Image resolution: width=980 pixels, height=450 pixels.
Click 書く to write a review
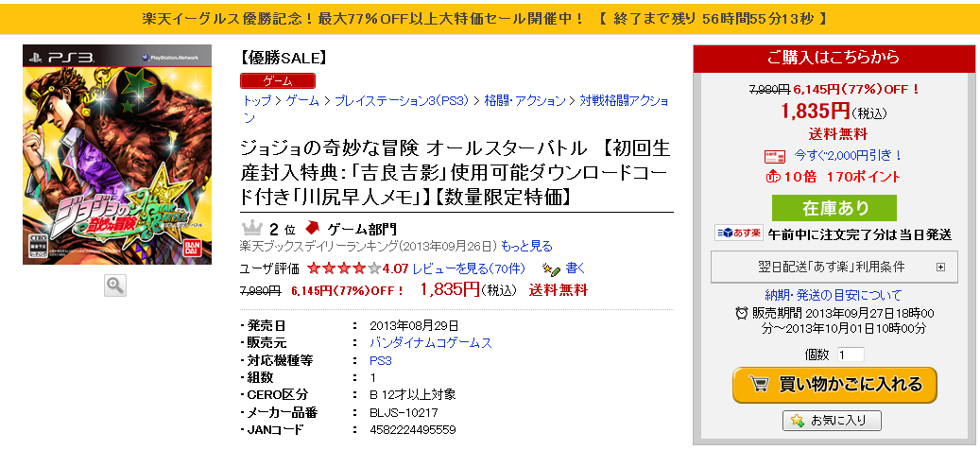click(x=575, y=268)
